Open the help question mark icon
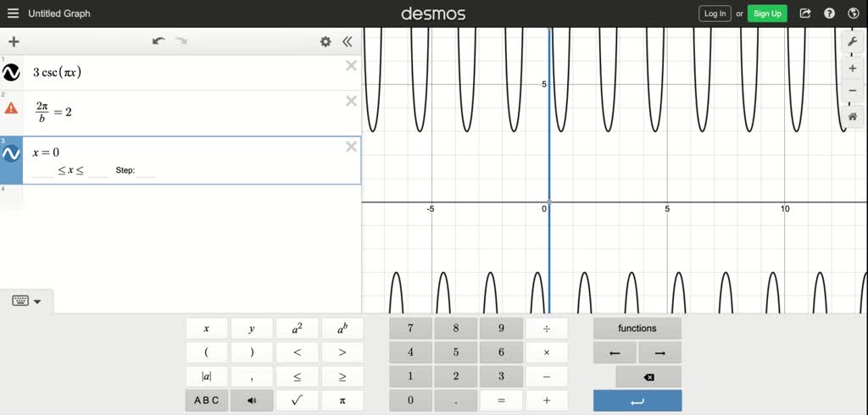Image resolution: width=868 pixels, height=415 pixels. 829,14
